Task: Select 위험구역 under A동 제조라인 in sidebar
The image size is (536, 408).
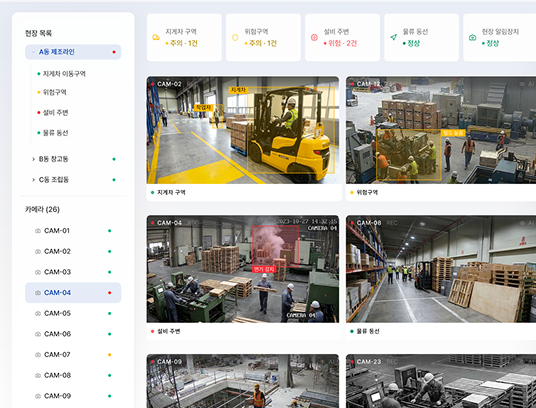Action: tap(54, 92)
